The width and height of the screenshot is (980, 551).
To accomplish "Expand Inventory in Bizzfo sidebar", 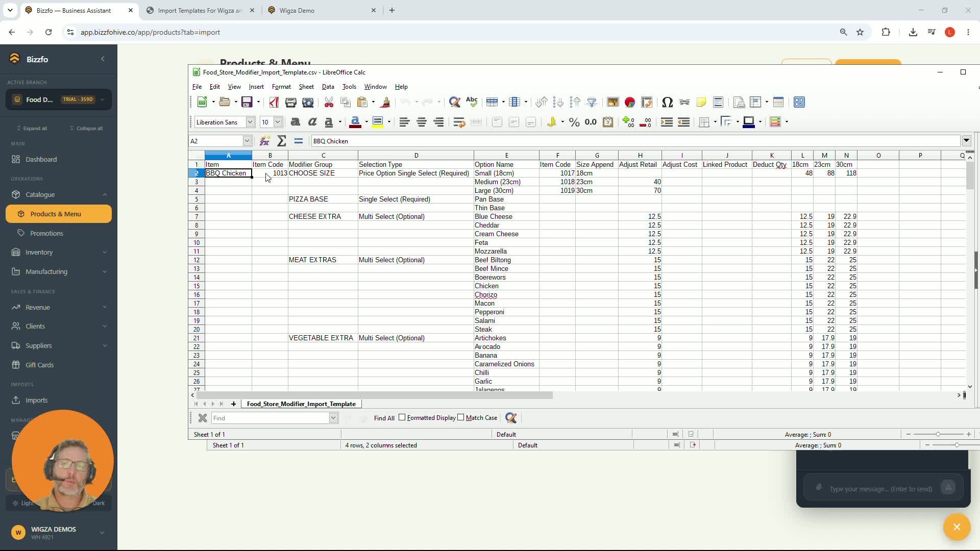I will [59, 252].
